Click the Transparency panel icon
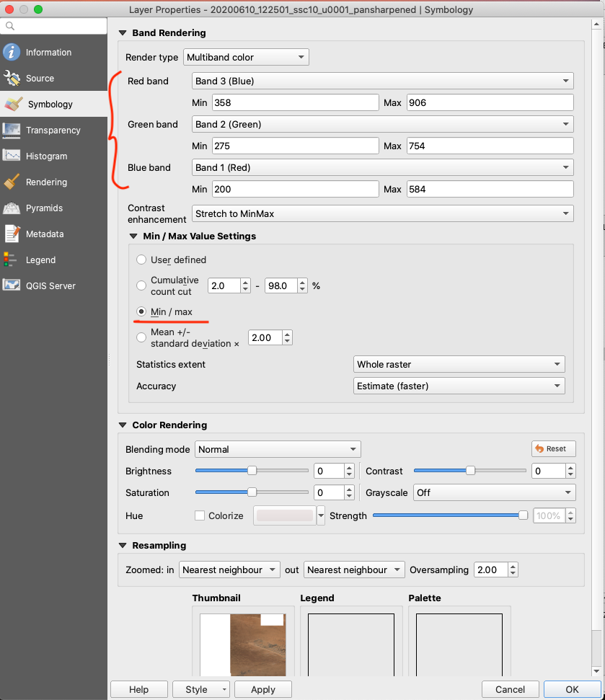The width and height of the screenshot is (605, 700). (12, 130)
